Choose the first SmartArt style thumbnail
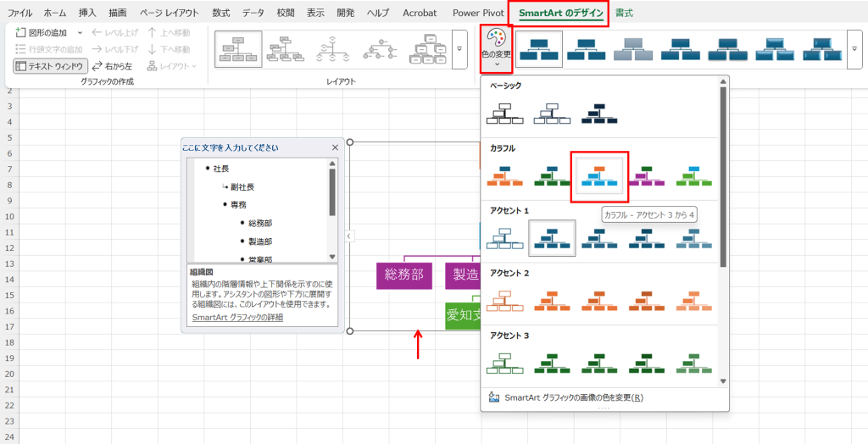Image resolution: width=868 pixels, height=444 pixels. [x=539, y=49]
